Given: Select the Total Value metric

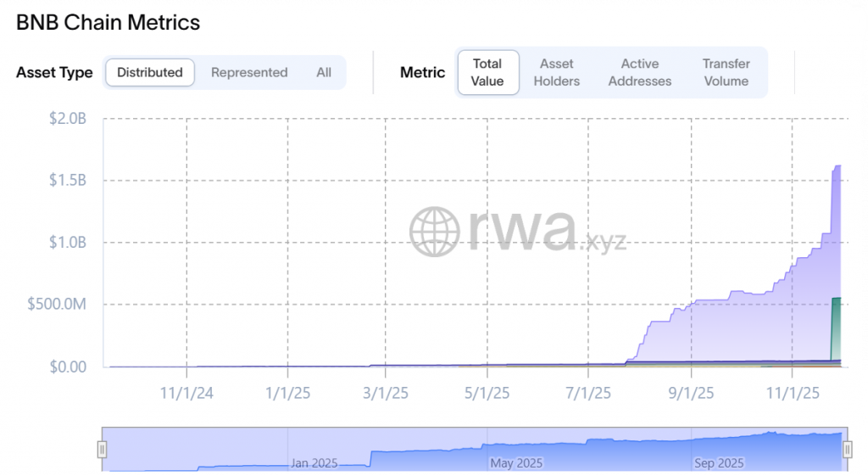Looking at the screenshot, I should point(487,73).
